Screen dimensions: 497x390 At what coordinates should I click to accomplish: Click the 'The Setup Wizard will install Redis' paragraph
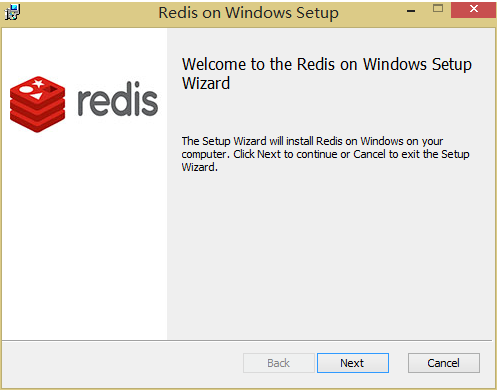click(x=325, y=154)
